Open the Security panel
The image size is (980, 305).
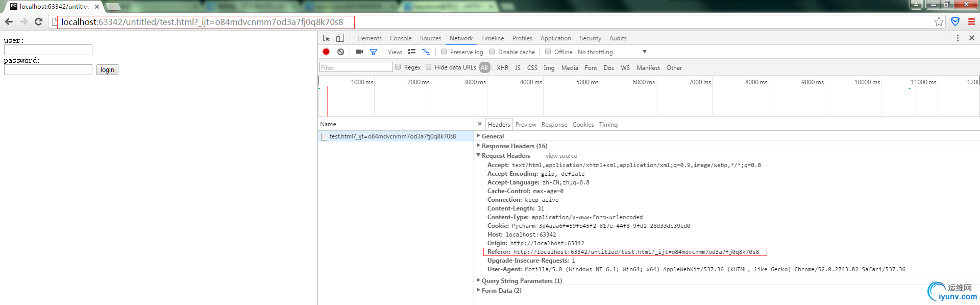(591, 38)
